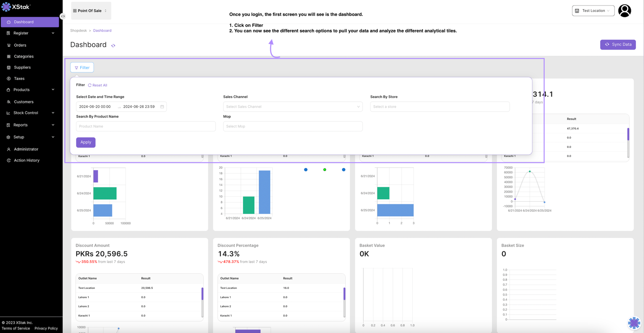The height and width of the screenshot is (333, 644).
Task: Click the user profile avatar icon
Action: (624, 11)
